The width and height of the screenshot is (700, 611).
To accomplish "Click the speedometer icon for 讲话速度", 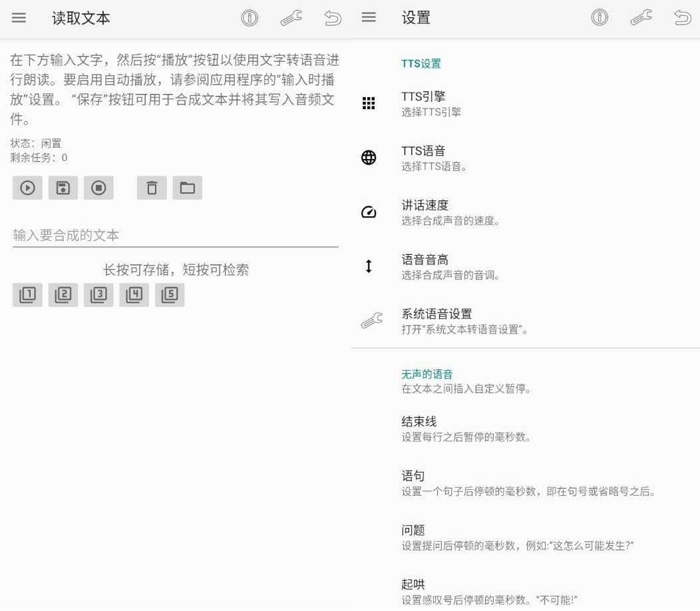I will click(x=369, y=212).
